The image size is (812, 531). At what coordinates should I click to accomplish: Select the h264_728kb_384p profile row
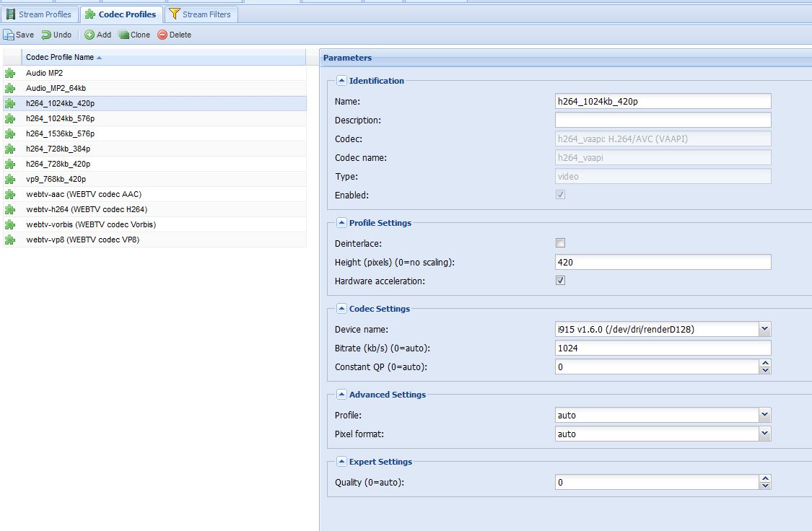(155, 149)
